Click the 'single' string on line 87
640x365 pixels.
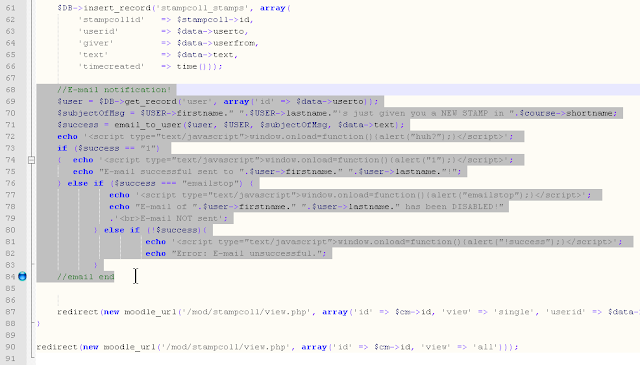[514, 312]
